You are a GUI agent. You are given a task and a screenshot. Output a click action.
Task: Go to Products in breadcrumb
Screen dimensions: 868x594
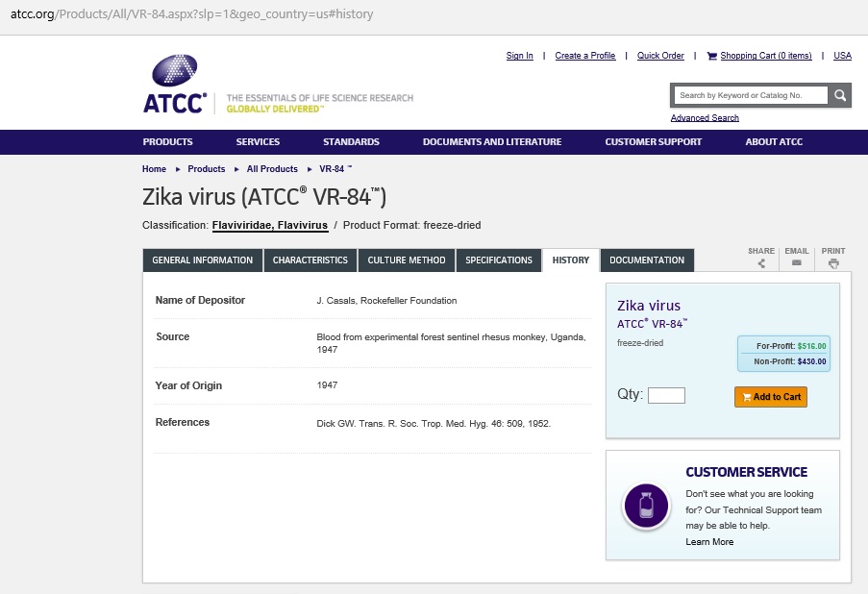207,169
